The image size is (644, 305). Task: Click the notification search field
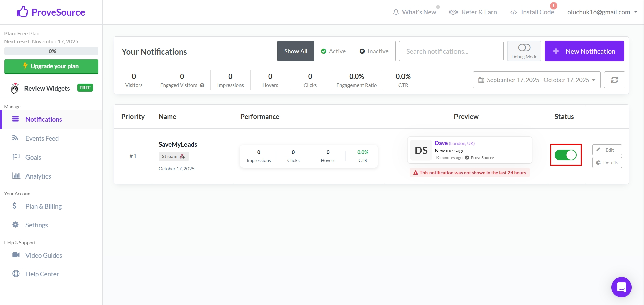[451, 51]
